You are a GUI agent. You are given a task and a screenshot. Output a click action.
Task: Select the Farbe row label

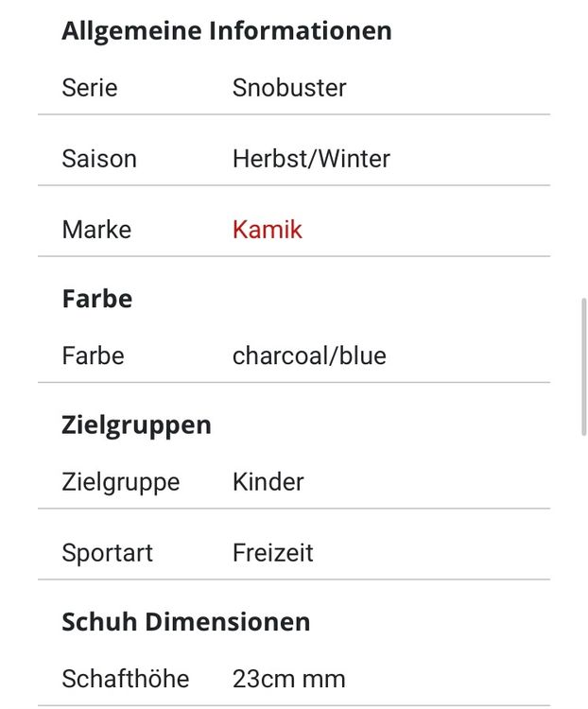(93, 355)
